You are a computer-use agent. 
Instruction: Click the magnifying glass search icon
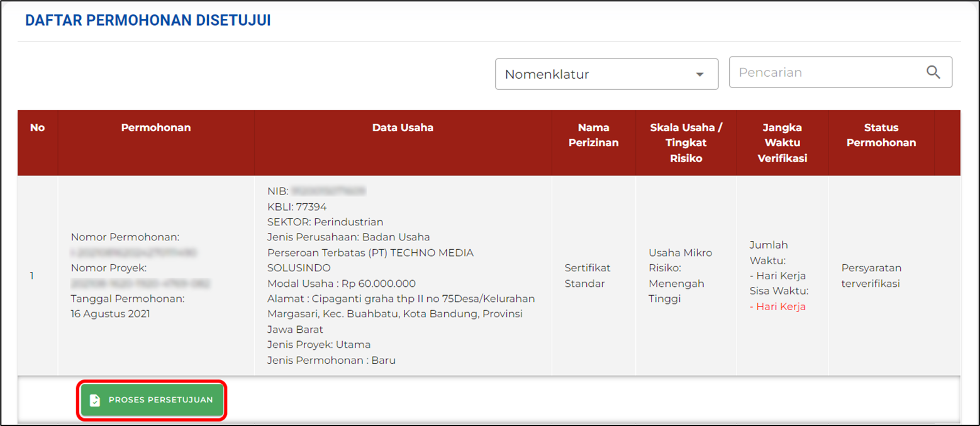[933, 72]
